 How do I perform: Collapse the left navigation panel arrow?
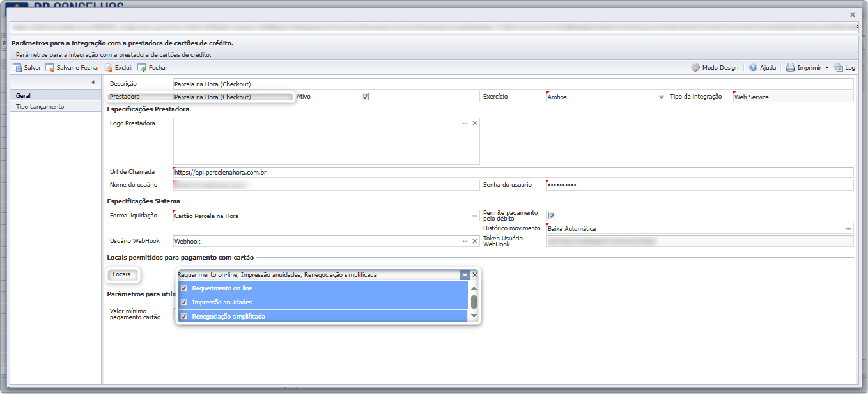tap(93, 82)
